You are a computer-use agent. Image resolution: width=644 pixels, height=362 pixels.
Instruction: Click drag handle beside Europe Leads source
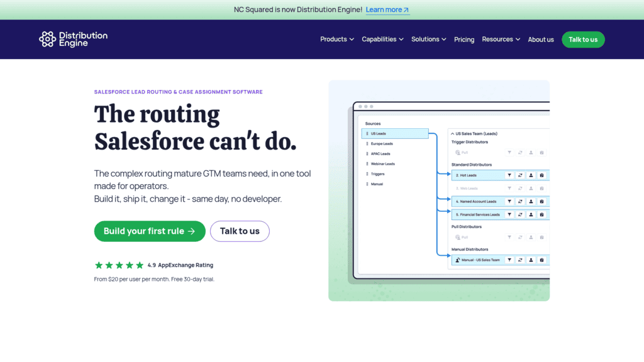point(367,144)
